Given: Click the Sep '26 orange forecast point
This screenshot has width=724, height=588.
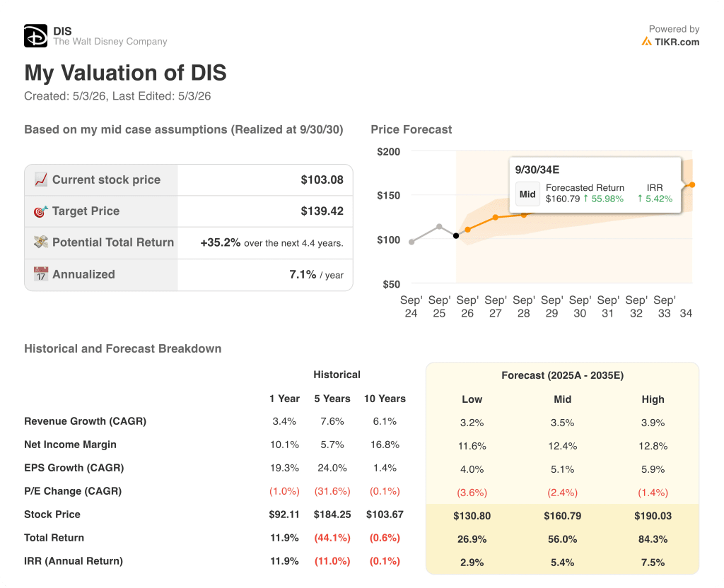Looking at the screenshot, I should (x=468, y=230).
